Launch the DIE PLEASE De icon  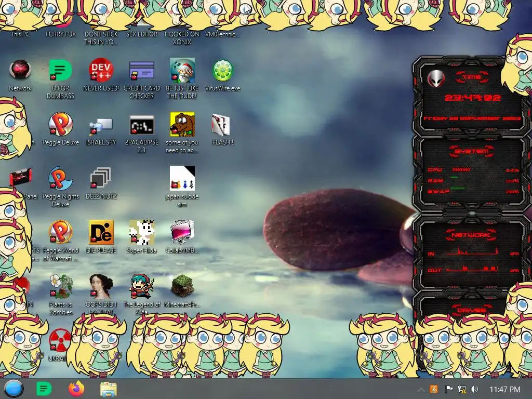coord(101,232)
